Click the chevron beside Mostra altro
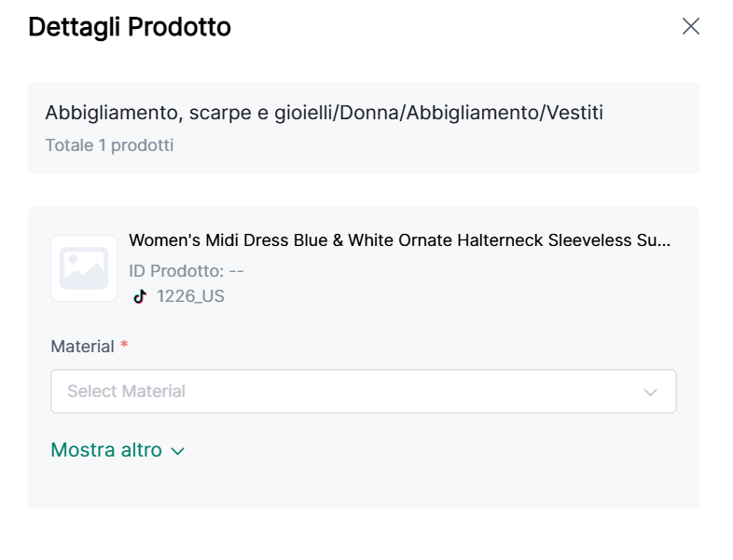This screenshot has height=560, width=733. (x=178, y=451)
